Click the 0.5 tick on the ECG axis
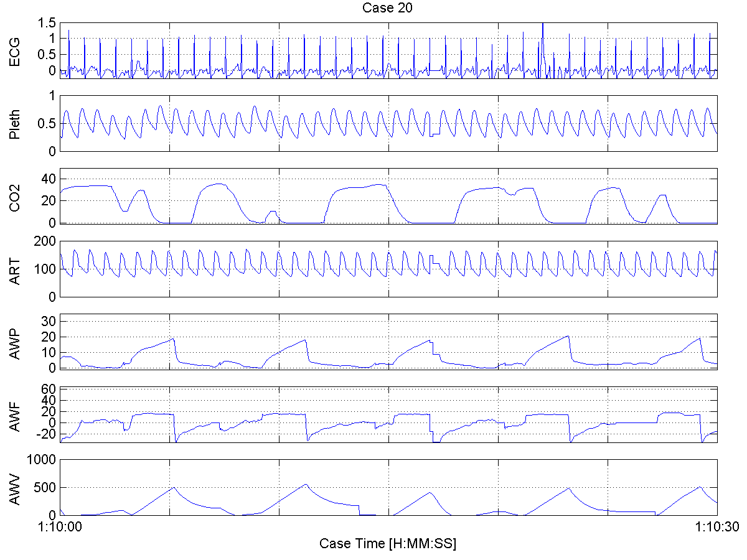This screenshot has height=560, width=747. pyautogui.click(x=47, y=55)
